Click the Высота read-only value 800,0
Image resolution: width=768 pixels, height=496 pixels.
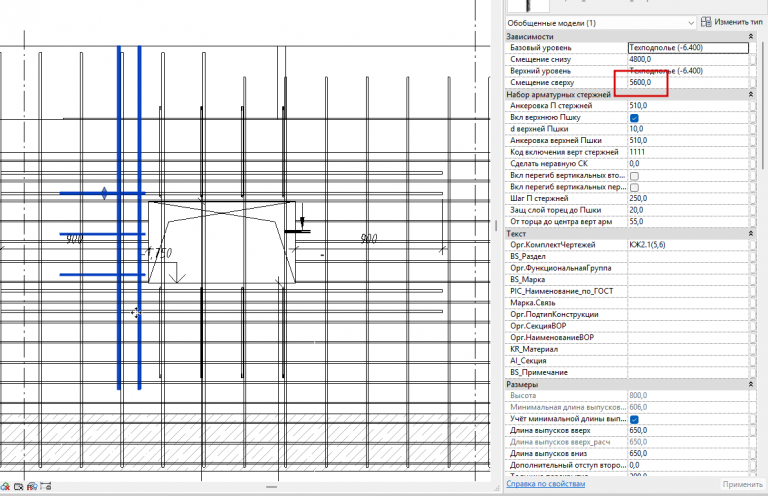point(688,396)
